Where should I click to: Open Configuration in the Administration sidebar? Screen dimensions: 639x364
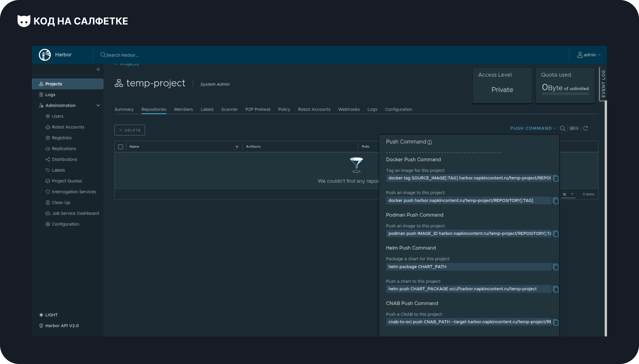(65, 224)
